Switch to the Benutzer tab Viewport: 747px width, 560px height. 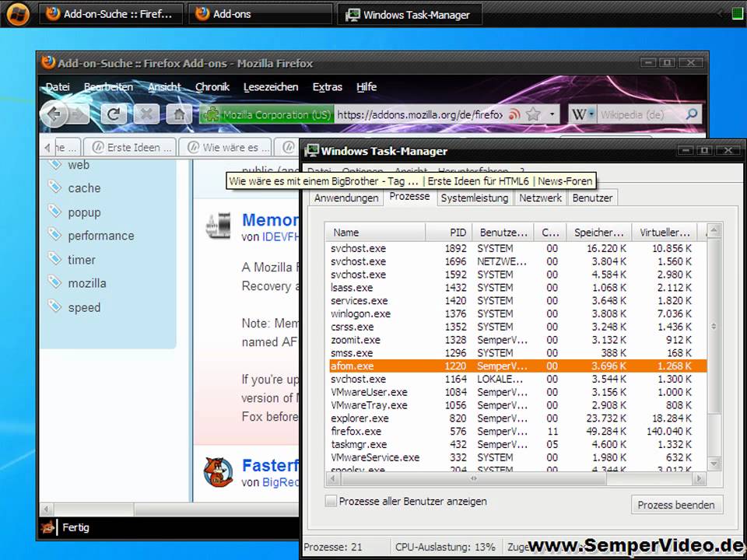click(592, 198)
